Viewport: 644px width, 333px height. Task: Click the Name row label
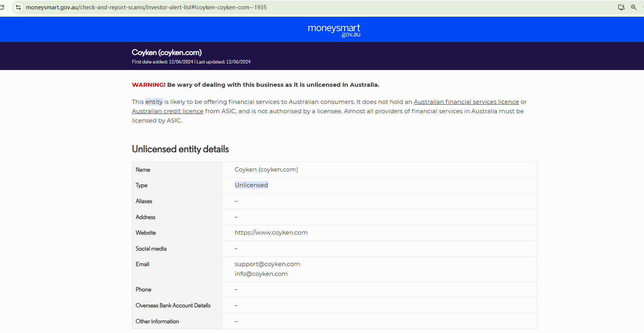click(143, 170)
